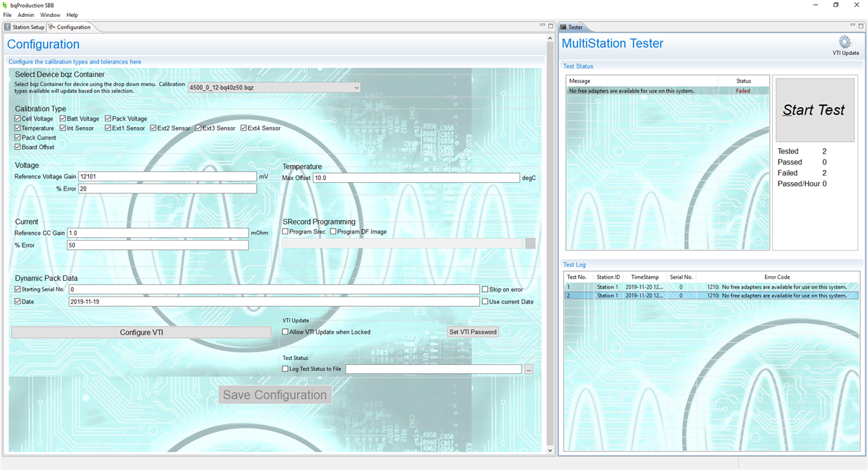Click the Set VTI Password button
Viewport: 868px width, 470px height.
pyautogui.click(x=473, y=332)
